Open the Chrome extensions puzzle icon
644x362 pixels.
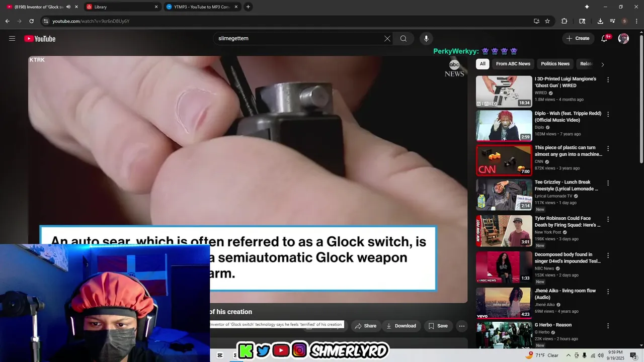tap(564, 21)
